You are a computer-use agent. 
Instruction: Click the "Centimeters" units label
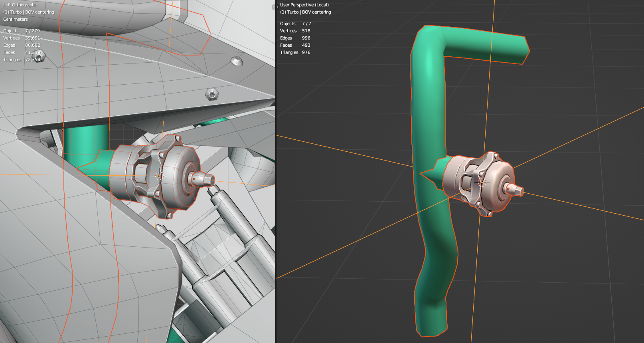(x=16, y=19)
